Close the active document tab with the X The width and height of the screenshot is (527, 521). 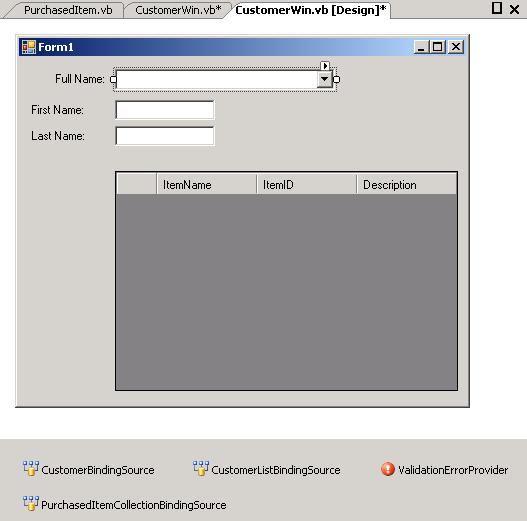515,9
